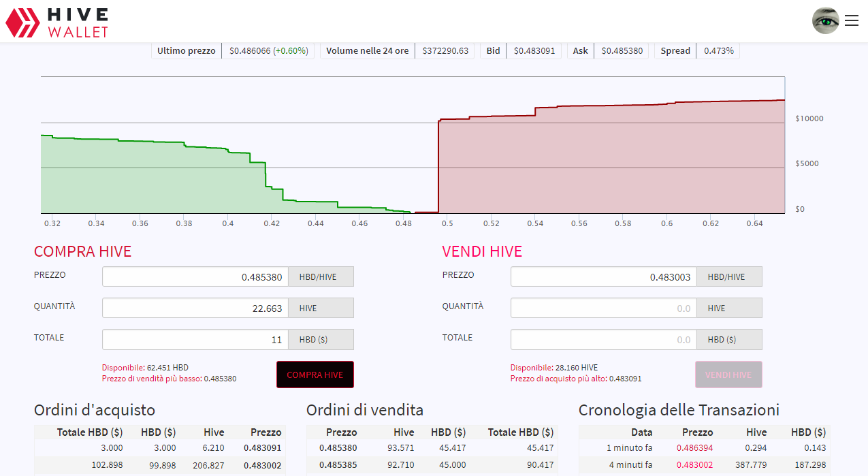The height and width of the screenshot is (476, 868).
Task: Select buy order row priced 0.483002
Action: [x=160, y=465]
